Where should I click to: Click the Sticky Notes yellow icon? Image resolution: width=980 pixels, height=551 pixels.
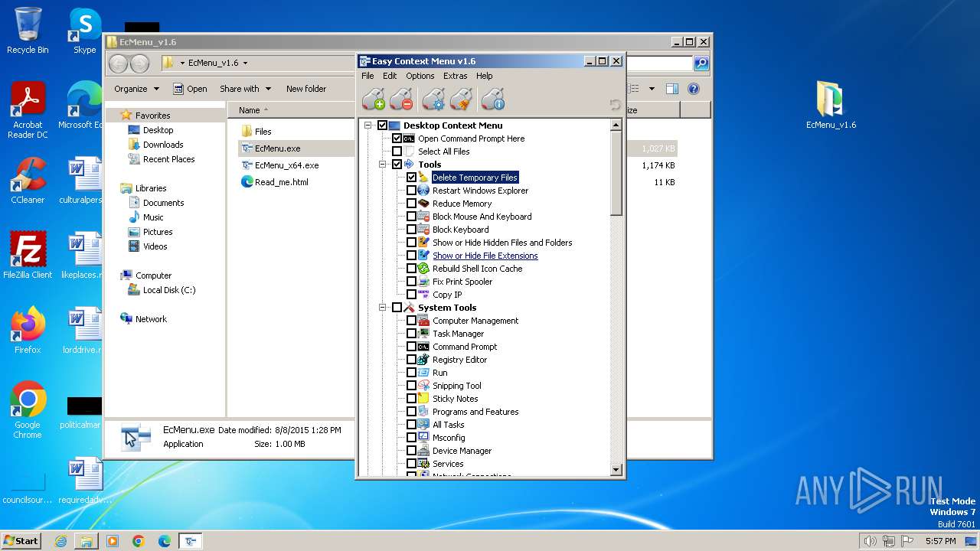click(x=423, y=399)
